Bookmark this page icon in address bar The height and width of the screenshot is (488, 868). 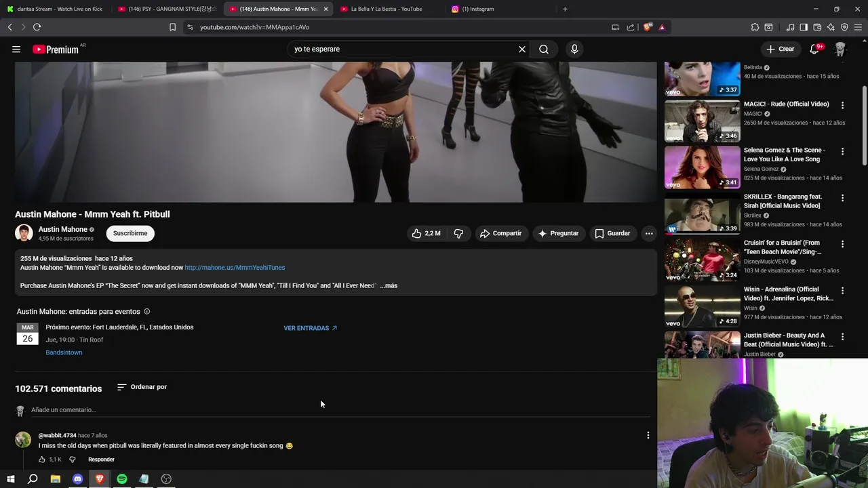(x=172, y=27)
